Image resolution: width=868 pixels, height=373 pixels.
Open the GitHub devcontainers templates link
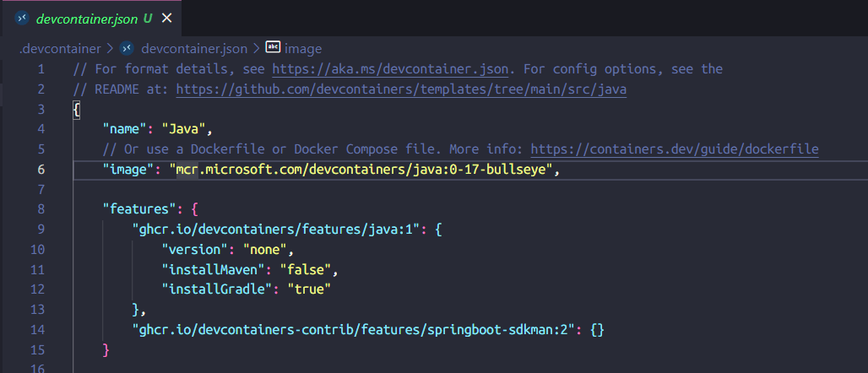pos(401,89)
